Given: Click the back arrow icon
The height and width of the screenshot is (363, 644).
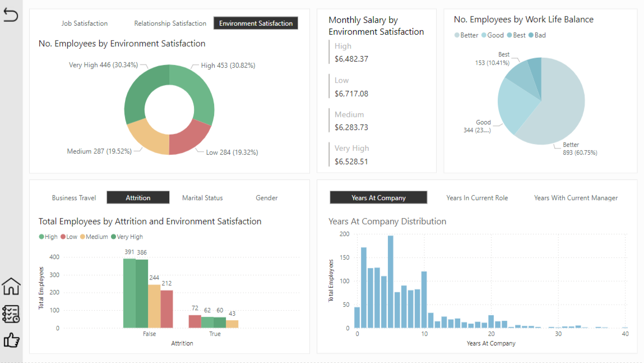Looking at the screenshot, I should [x=11, y=15].
